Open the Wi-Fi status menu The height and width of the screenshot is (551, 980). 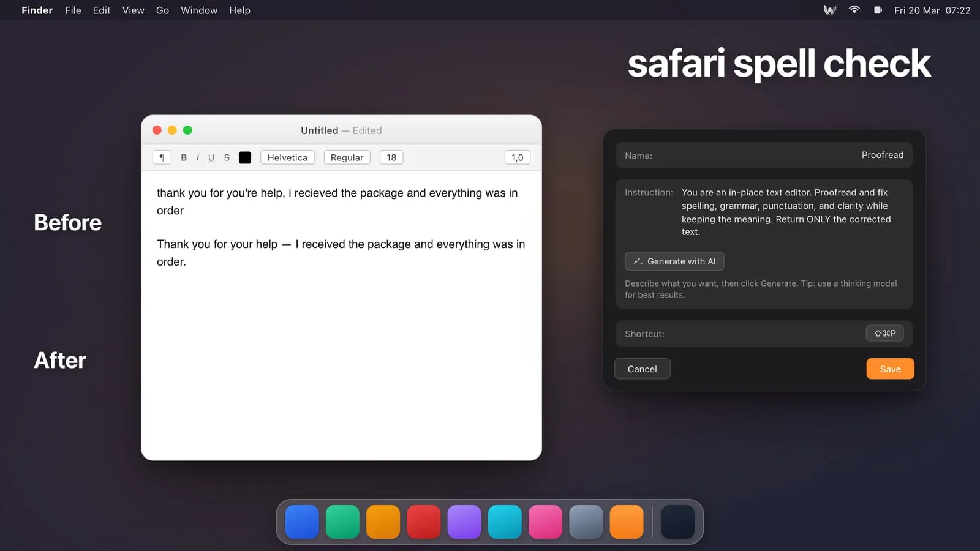click(x=854, y=10)
